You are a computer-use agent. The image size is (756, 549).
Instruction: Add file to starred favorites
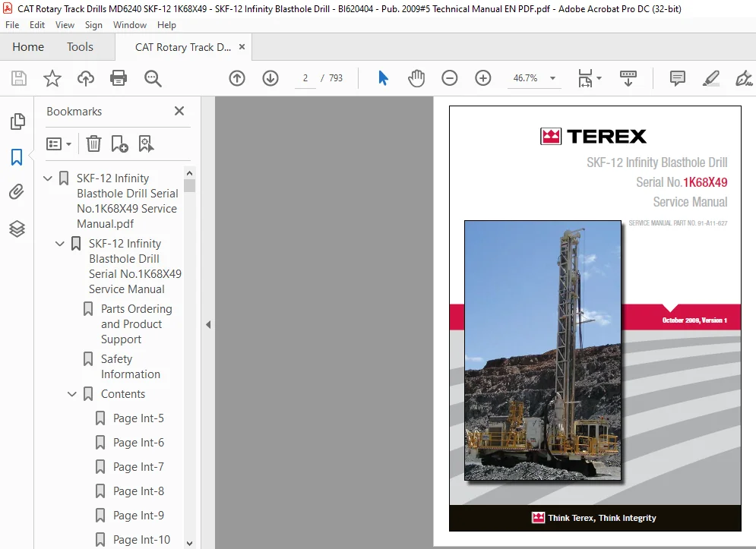pyautogui.click(x=52, y=78)
